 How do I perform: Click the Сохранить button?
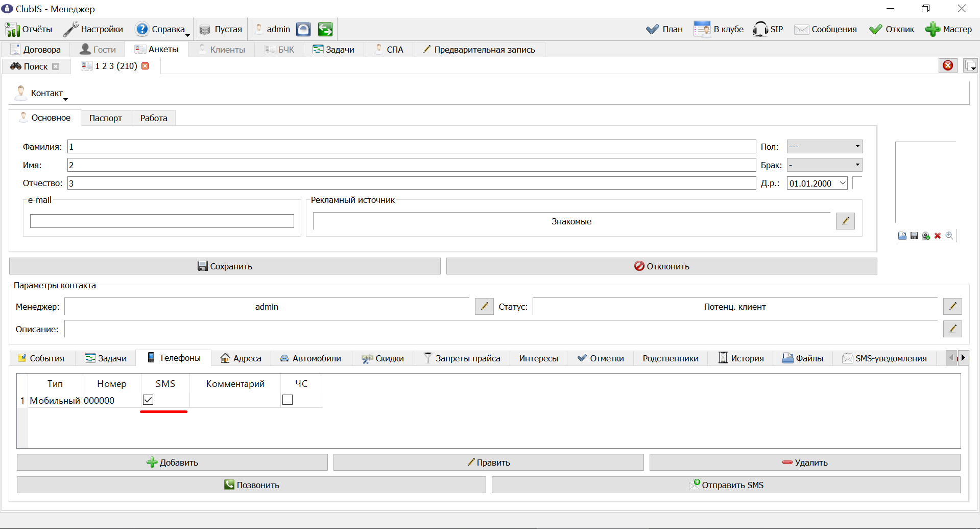click(x=225, y=266)
